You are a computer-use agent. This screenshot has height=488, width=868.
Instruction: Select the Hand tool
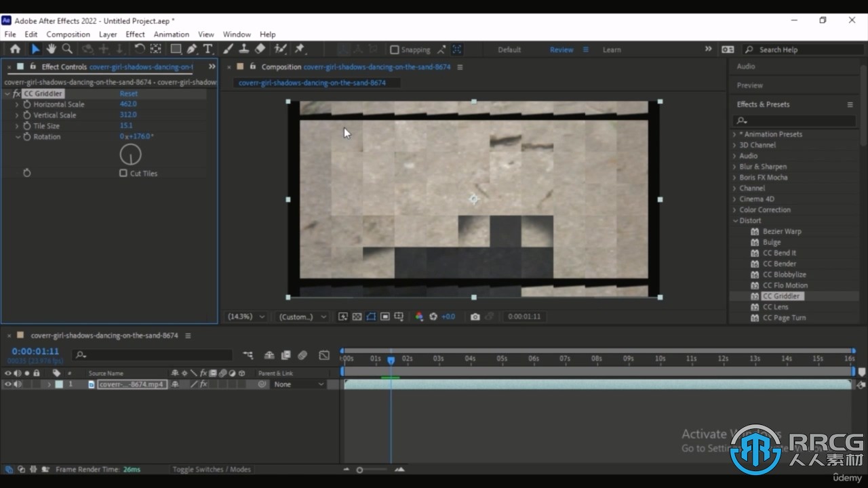51,49
